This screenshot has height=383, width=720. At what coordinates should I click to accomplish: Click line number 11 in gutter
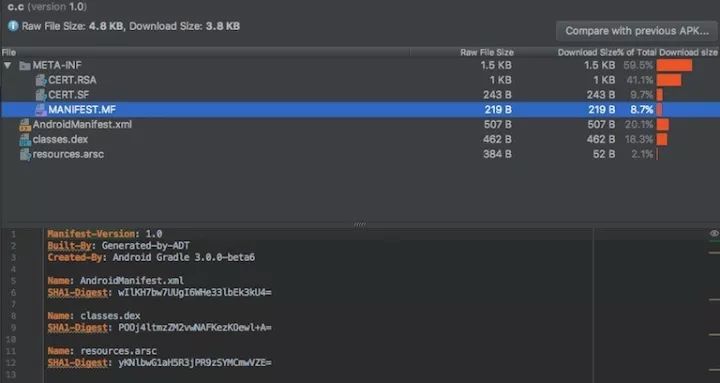pos(11,351)
